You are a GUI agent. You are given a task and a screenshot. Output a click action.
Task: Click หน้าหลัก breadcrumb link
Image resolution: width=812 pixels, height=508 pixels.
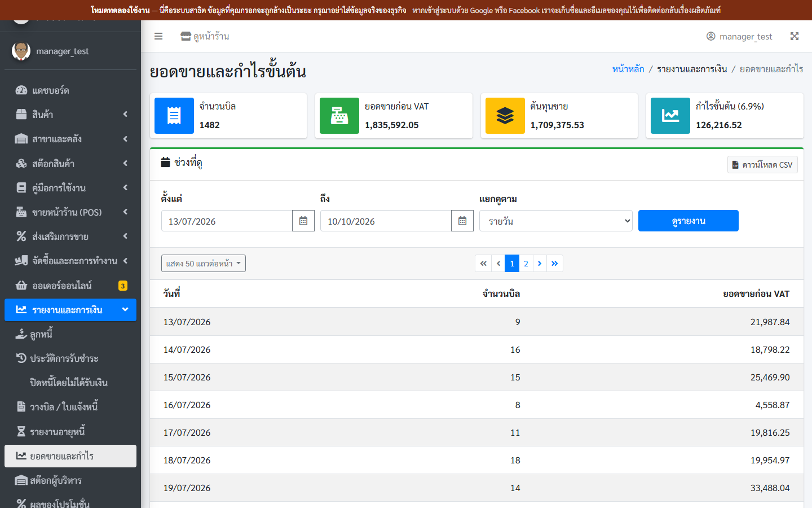(628, 69)
